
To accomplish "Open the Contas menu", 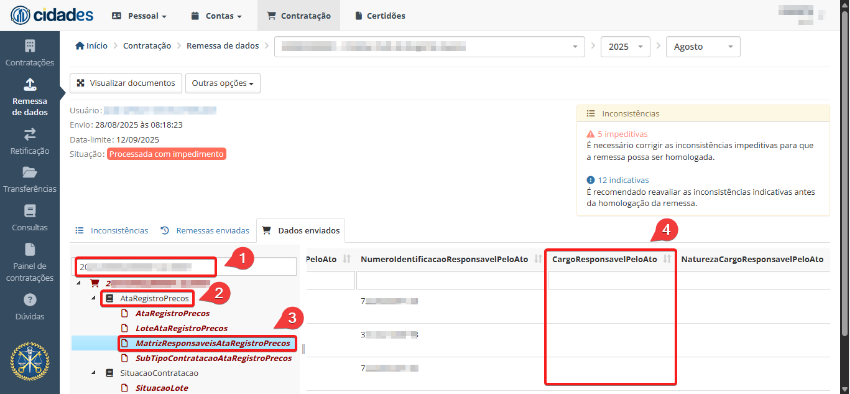I will 216,16.
